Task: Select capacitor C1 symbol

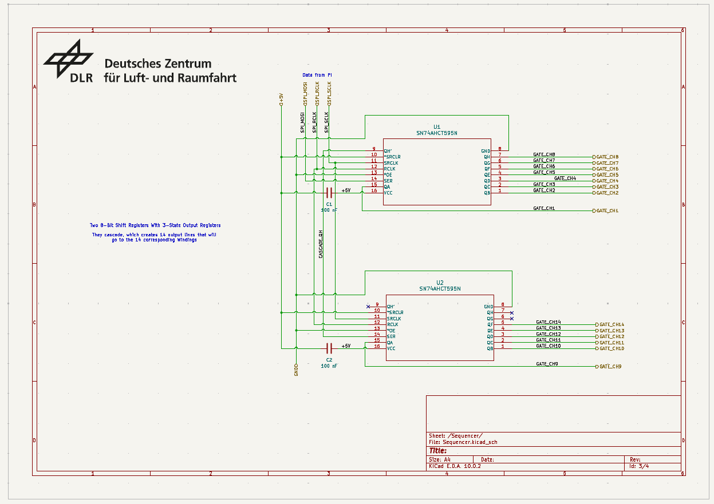Action: 329,193
